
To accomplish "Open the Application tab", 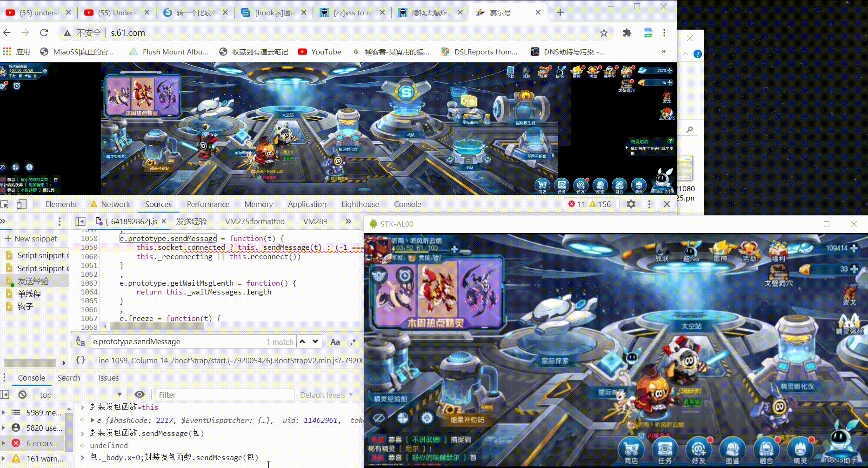I will click(307, 204).
